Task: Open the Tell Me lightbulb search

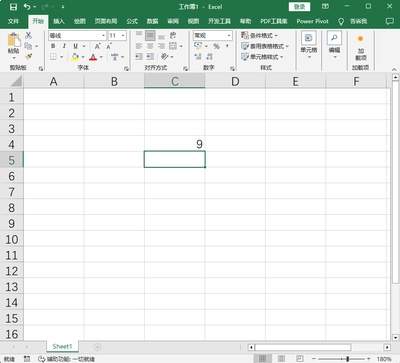Action: [341, 21]
